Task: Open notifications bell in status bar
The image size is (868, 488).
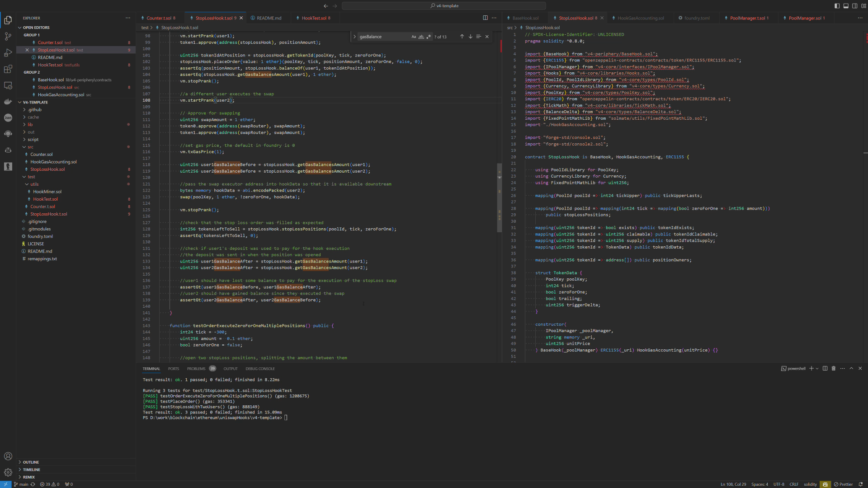Action: coord(861,484)
